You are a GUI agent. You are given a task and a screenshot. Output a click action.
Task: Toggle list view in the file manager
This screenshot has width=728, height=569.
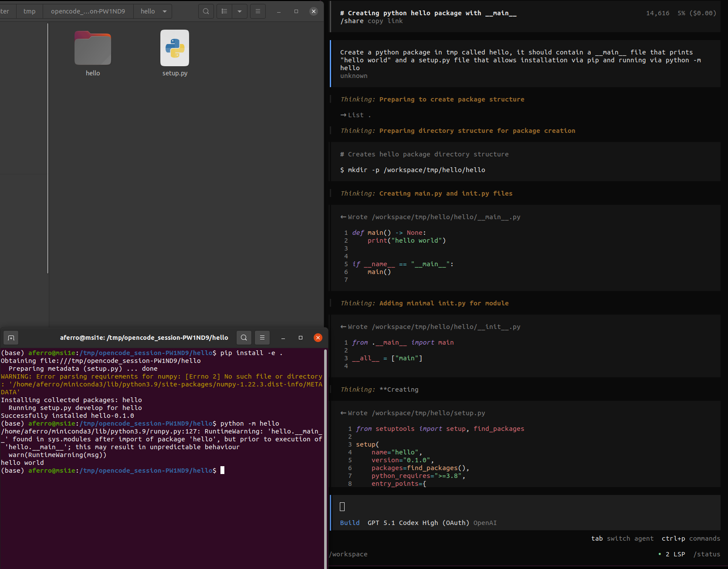pyautogui.click(x=224, y=11)
